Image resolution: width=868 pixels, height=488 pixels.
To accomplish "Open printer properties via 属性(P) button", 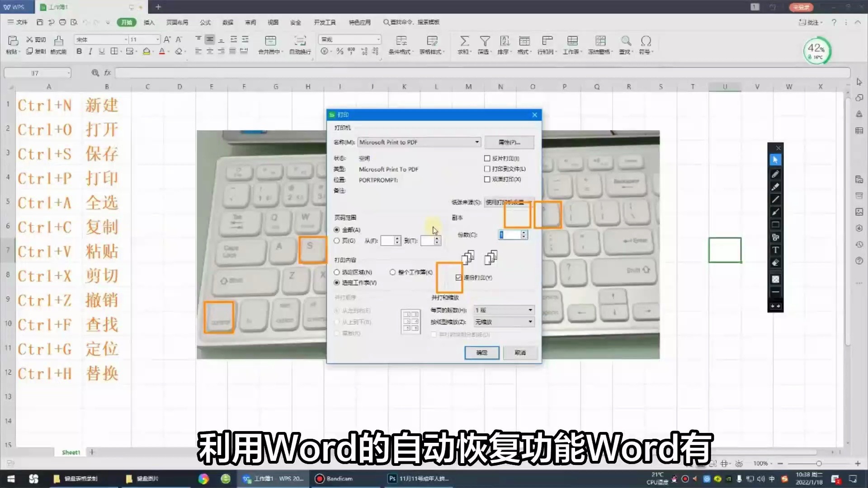I will point(510,142).
